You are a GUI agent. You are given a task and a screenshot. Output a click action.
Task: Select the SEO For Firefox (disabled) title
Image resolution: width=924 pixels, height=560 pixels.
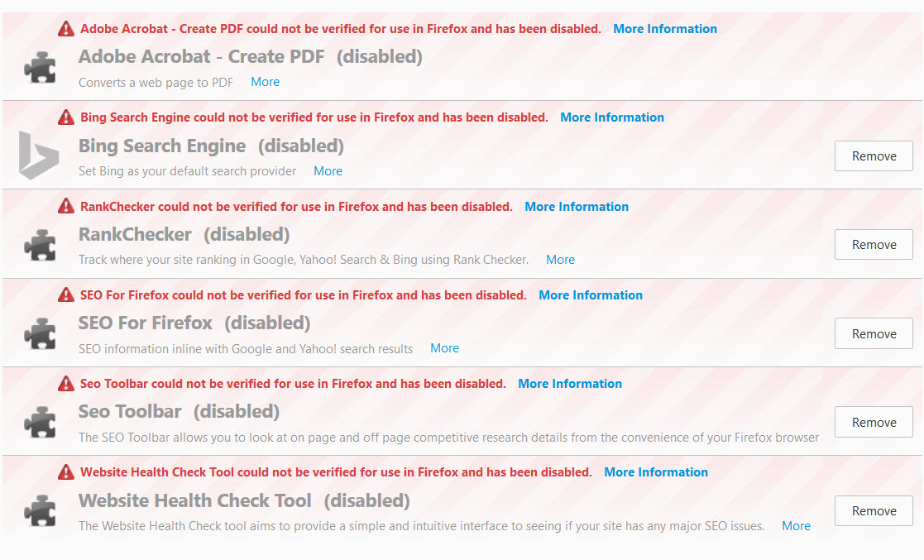coord(194,323)
